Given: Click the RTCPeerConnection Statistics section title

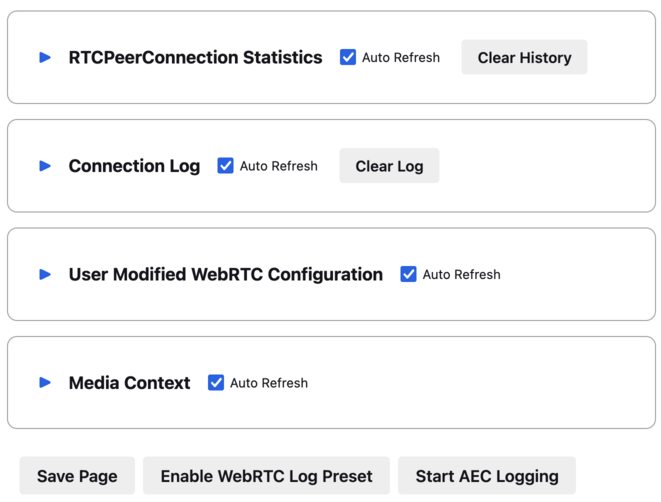Looking at the screenshot, I should click(x=195, y=58).
